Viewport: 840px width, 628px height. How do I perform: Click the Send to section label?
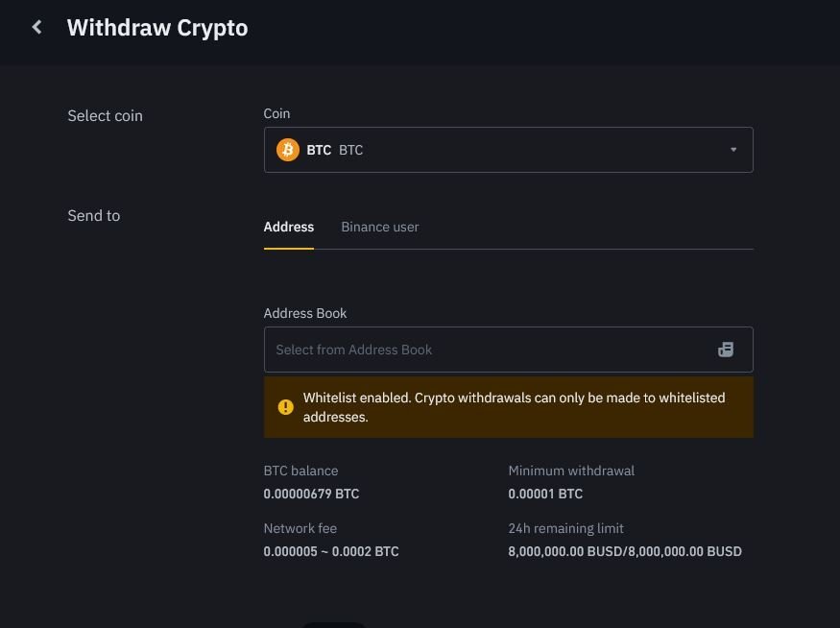[x=94, y=215]
